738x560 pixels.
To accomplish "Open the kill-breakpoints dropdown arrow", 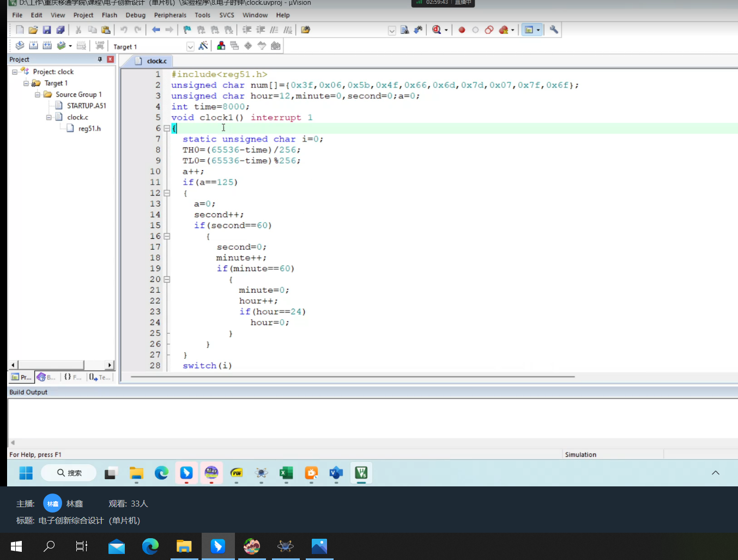I will (513, 30).
